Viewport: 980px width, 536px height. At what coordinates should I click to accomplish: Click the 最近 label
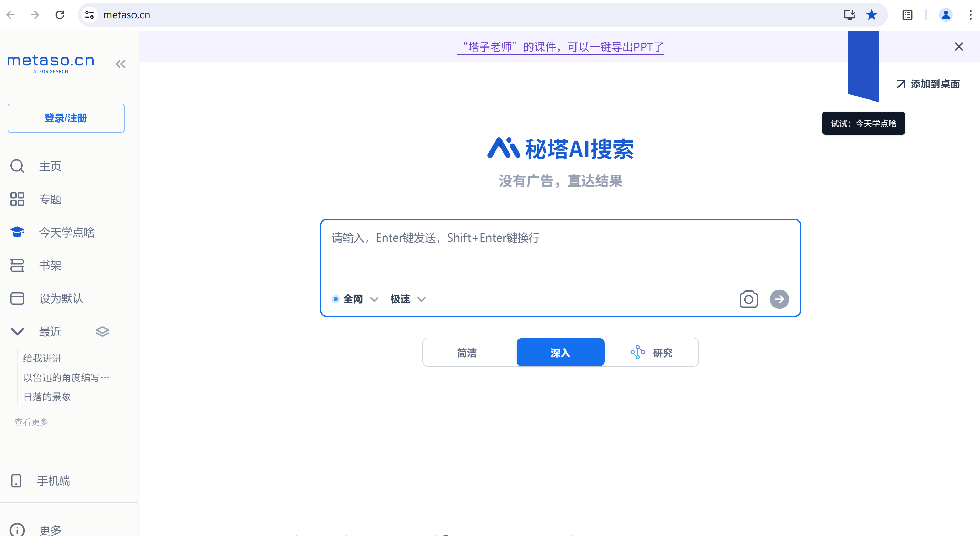coord(50,331)
